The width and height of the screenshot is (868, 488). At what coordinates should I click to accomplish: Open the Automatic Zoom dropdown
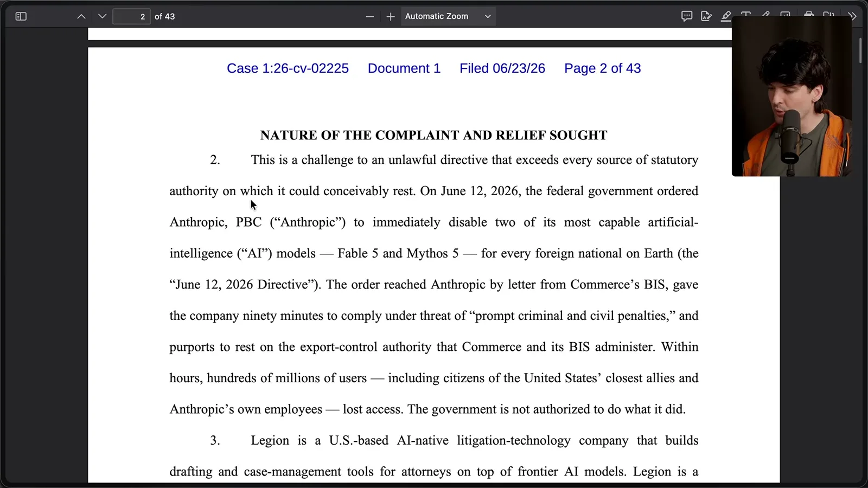(448, 16)
